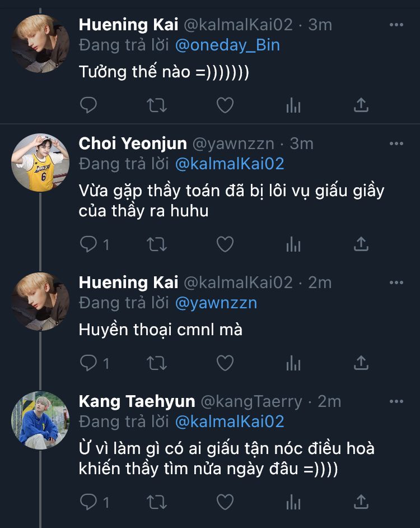Viewport: 420px width, 528px height.
Task: Open Kang Taehyun's profile picture
Action: click(40, 420)
